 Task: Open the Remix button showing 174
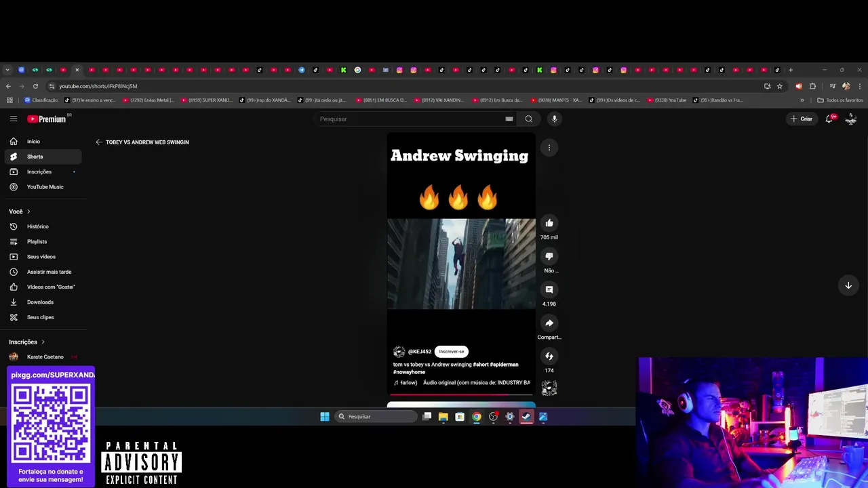tap(549, 356)
